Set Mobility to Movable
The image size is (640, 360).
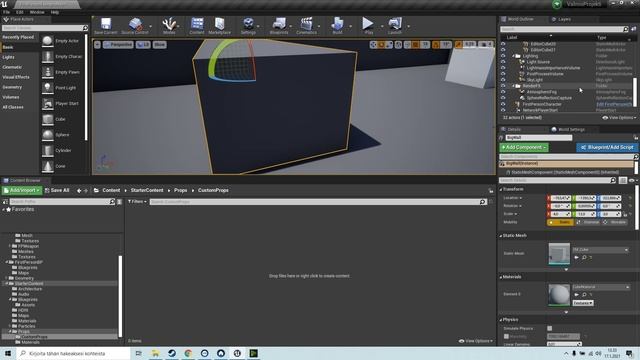615,222
